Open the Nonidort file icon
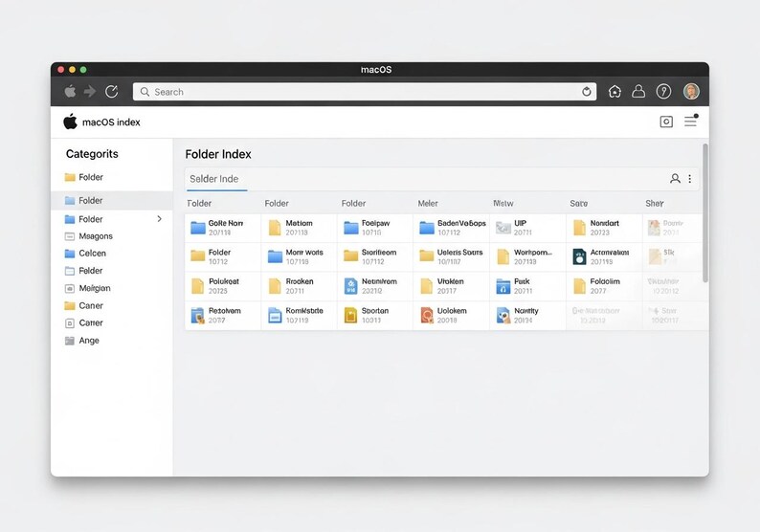The height and width of the screenshot is (532, 760). [579, 228]
